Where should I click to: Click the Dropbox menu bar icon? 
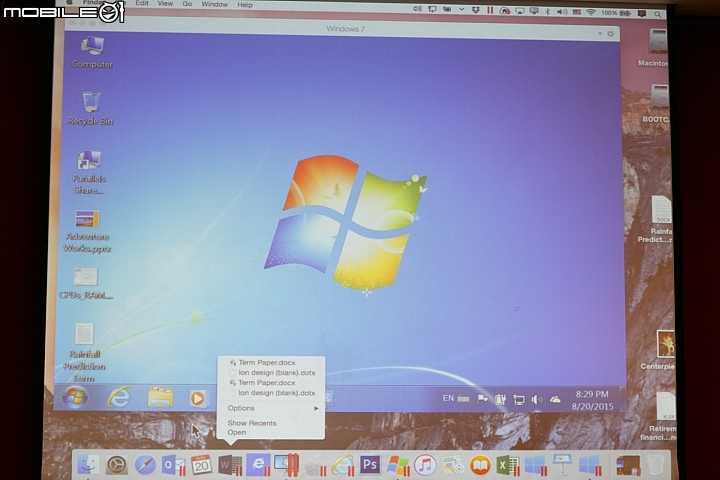(476, 10)
